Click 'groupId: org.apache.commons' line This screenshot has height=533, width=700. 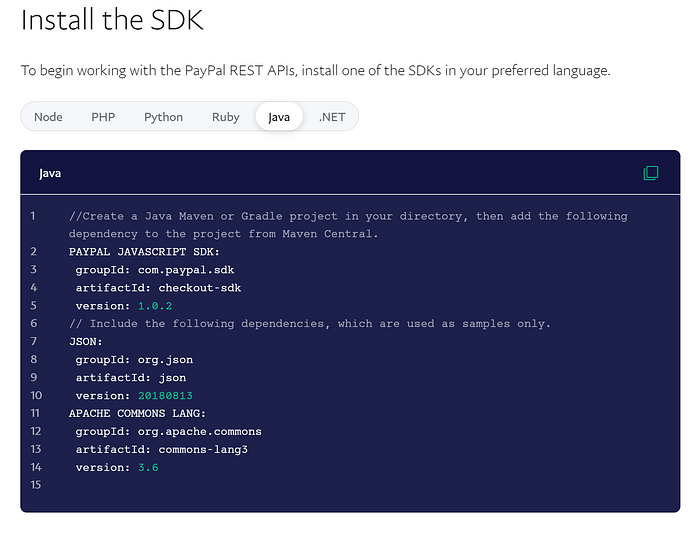point(169,432)
